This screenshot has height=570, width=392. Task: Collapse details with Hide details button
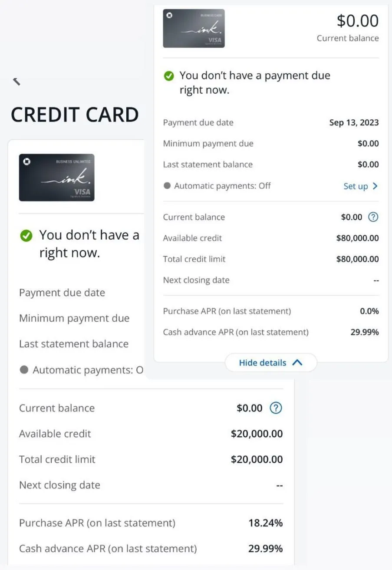pos(271,362)
